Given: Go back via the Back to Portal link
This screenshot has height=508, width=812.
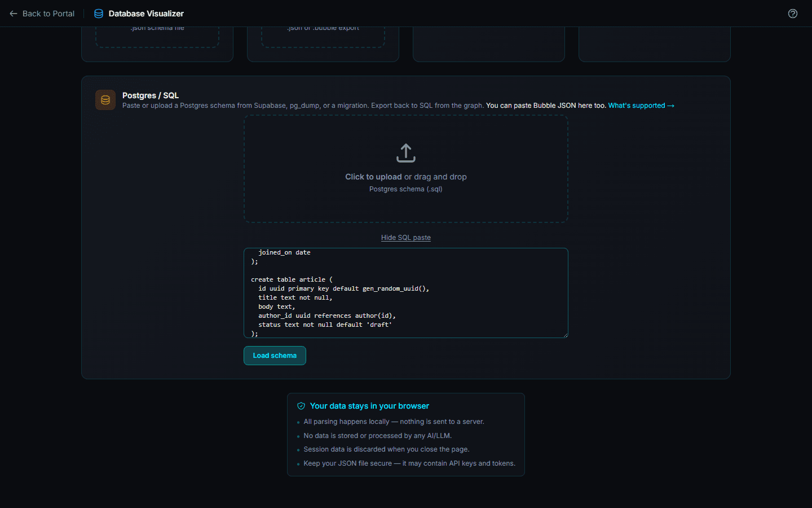Looking at the screenshot, I should tap(42, 14).
